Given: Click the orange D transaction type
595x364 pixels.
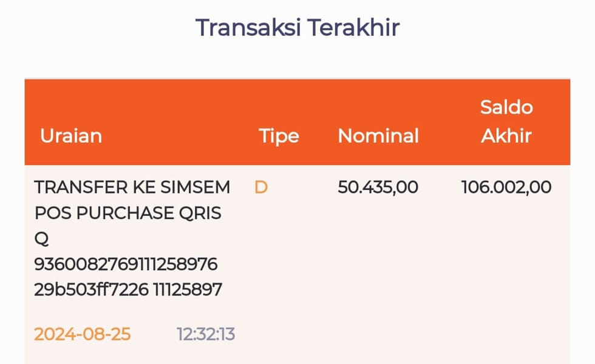Looking at the screenshot, I should point(260,187).
